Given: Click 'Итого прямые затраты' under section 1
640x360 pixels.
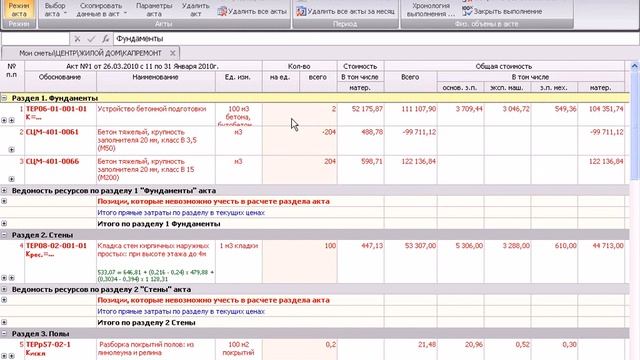Looking at the screenshot, I should [x=181, y=213].
